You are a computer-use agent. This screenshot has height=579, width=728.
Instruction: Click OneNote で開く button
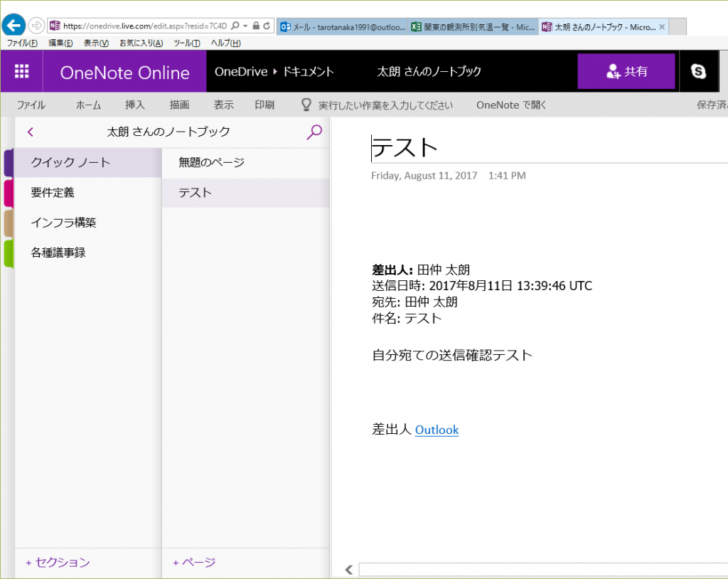(511, 105)
